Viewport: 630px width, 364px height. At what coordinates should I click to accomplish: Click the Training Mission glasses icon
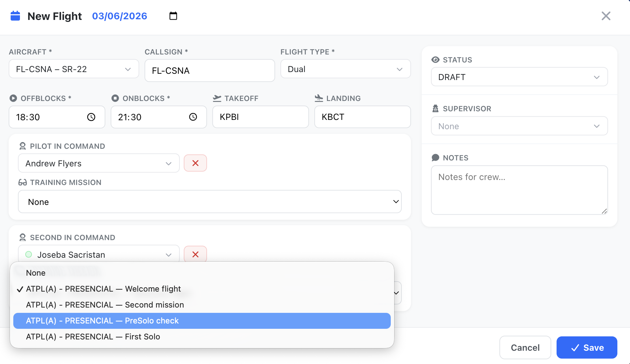coord(23,182)
